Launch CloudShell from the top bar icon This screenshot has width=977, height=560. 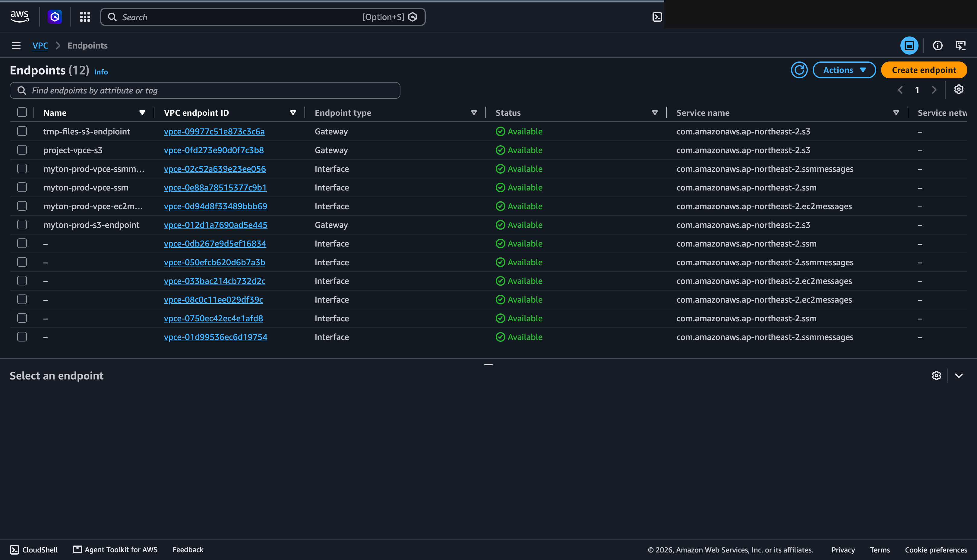pyautogui.click(x=657, y=17)
